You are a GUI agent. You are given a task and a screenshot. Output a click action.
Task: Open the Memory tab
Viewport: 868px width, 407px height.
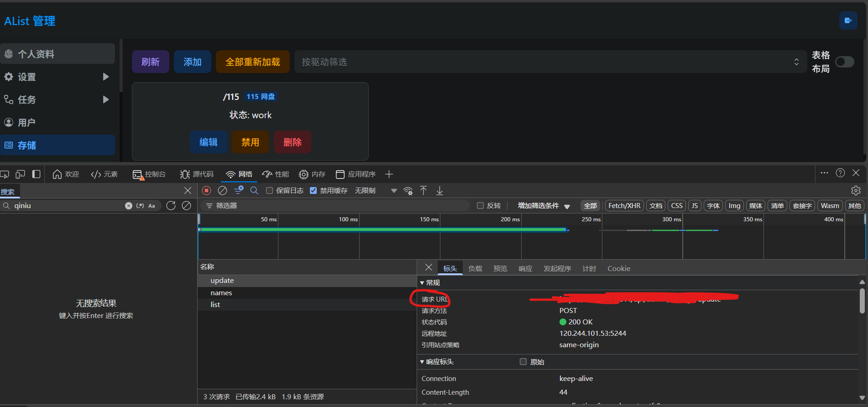(x=312, y=174)
